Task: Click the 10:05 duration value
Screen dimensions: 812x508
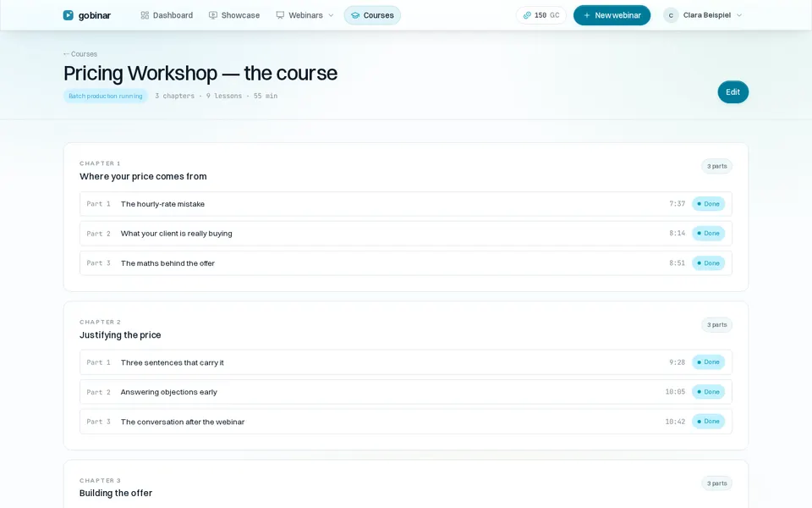Action: pyautogui.click(x=675, y=392)
